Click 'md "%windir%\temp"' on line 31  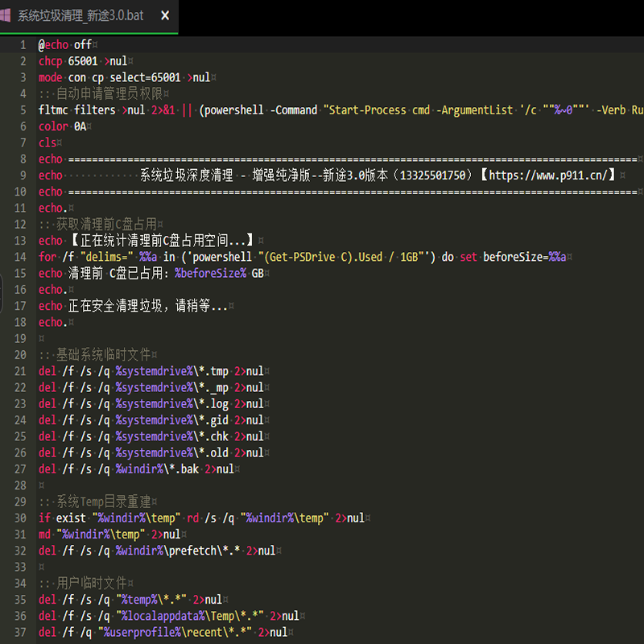(92, 535)
